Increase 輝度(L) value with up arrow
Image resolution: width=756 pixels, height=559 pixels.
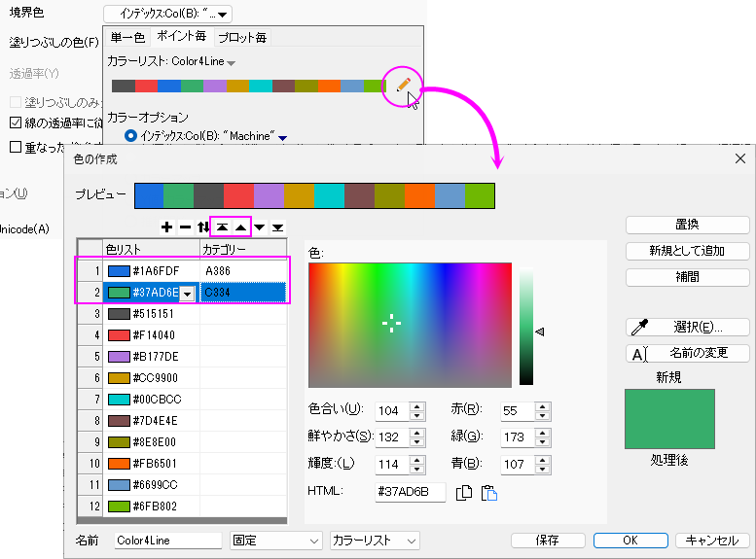(417, 459)
